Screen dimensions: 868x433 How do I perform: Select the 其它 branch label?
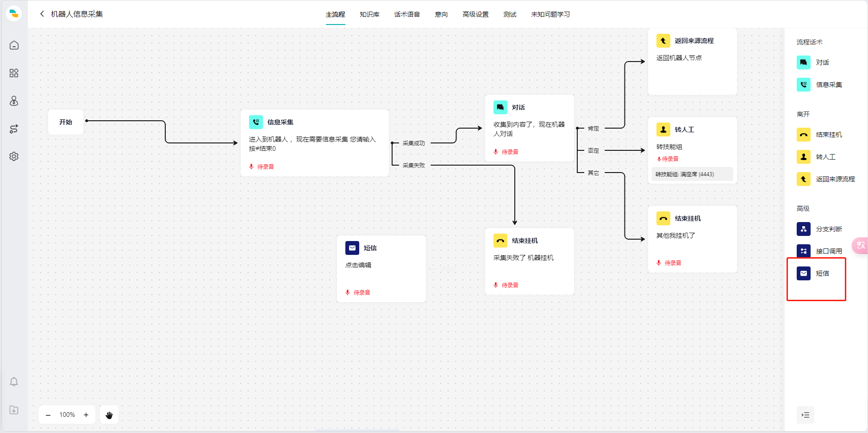[x=593, y=173]
